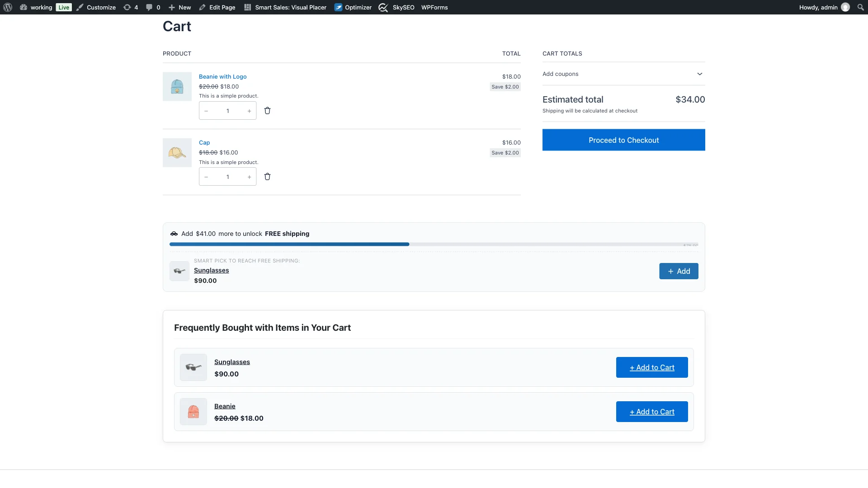Click the Beanie with Logo quantity field
868x488 pixels.
coord(228,111)
